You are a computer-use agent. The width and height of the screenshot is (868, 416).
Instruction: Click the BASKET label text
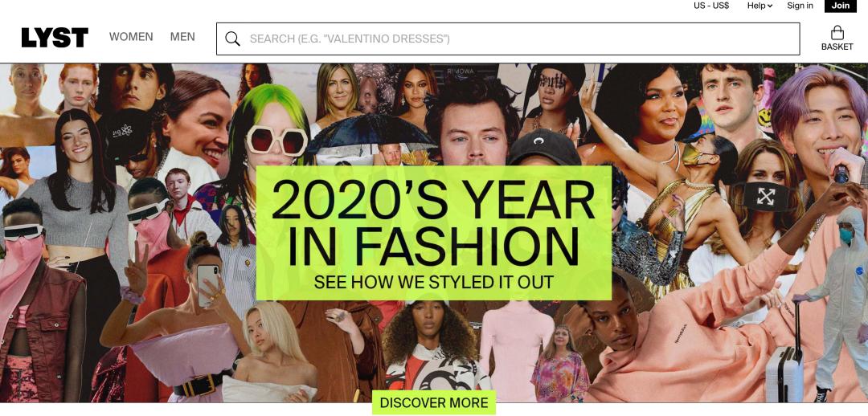coord(837,47)
